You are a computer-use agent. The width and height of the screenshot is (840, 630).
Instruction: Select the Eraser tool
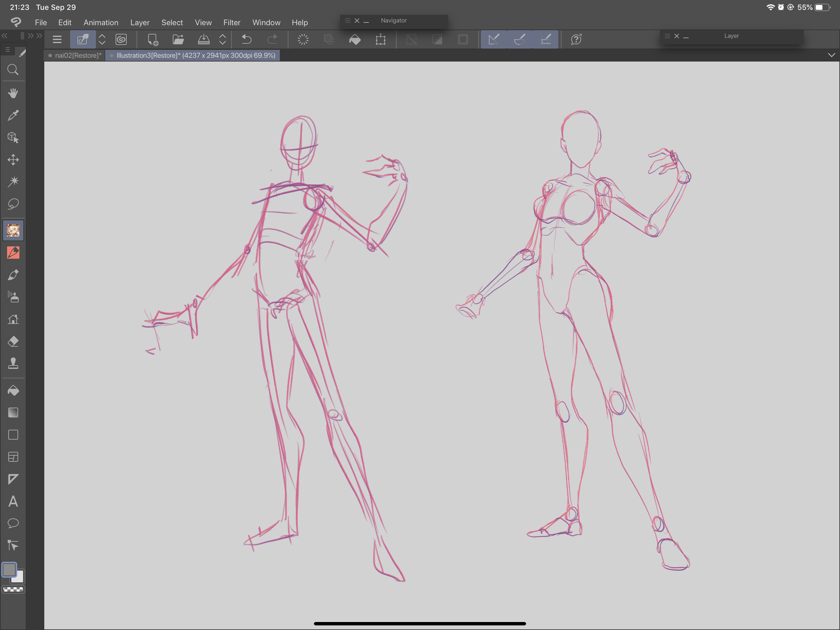(x=13, y=341)
